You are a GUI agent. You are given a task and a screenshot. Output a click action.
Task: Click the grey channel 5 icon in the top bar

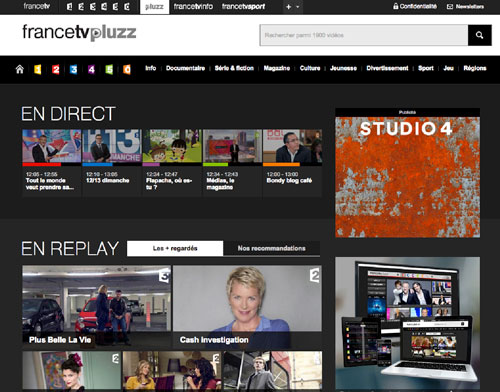[x=115, y=7]
